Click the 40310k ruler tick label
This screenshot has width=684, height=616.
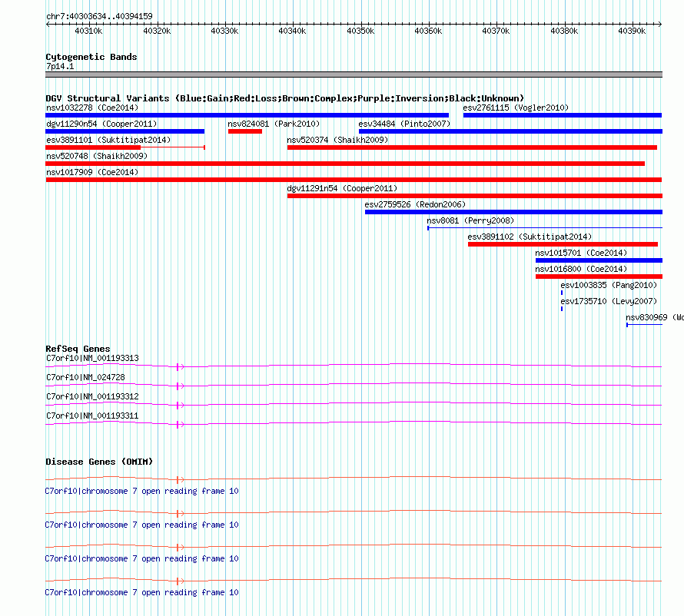pyautogui.click(x=88, y=31)
